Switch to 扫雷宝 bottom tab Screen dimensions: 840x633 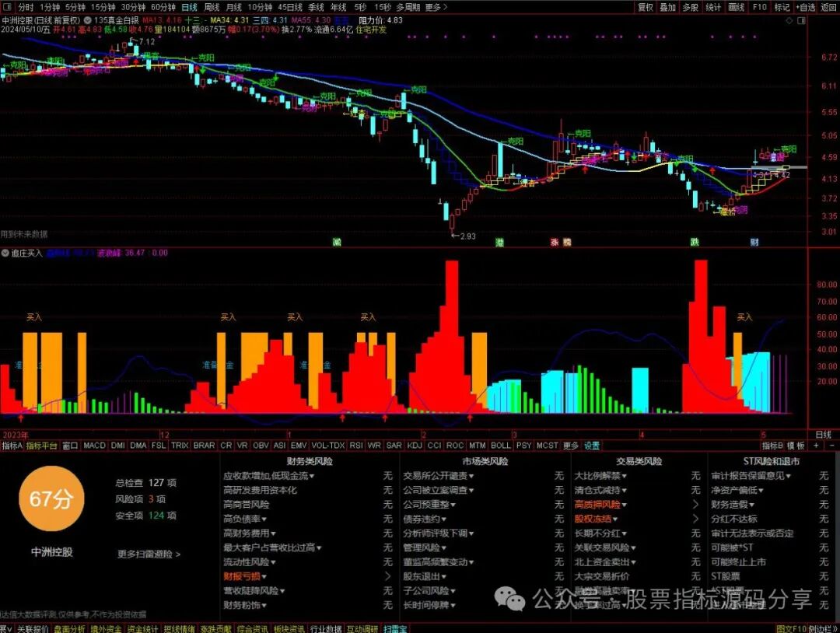click(394, 628)
